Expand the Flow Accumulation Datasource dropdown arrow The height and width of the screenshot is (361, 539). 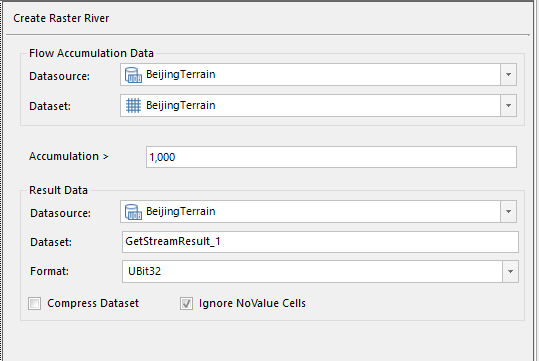click(508, 75)
